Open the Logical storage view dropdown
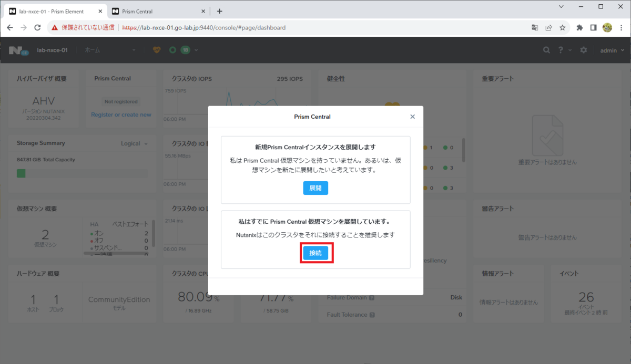Image resolution: width=631 pixels, height=364 pixels. coord(135,143)
